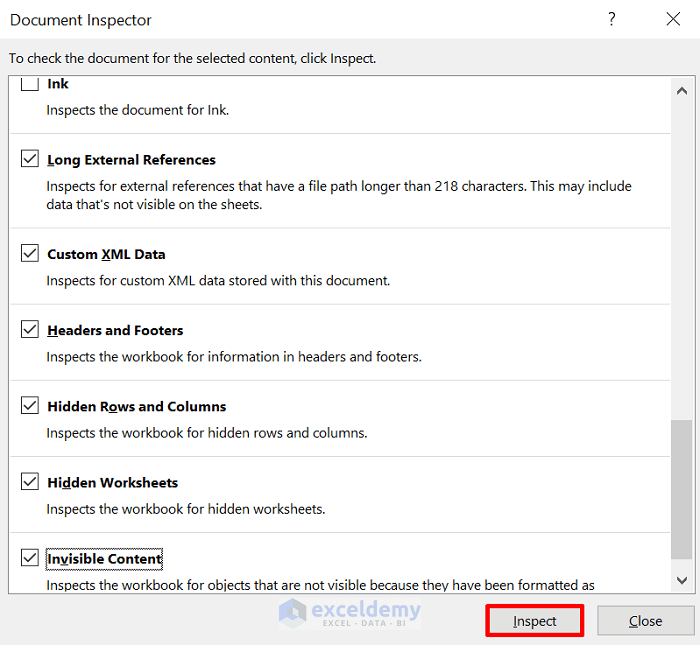
Task: Click the Invisible Content label
Action: click(x=104, y=559)
